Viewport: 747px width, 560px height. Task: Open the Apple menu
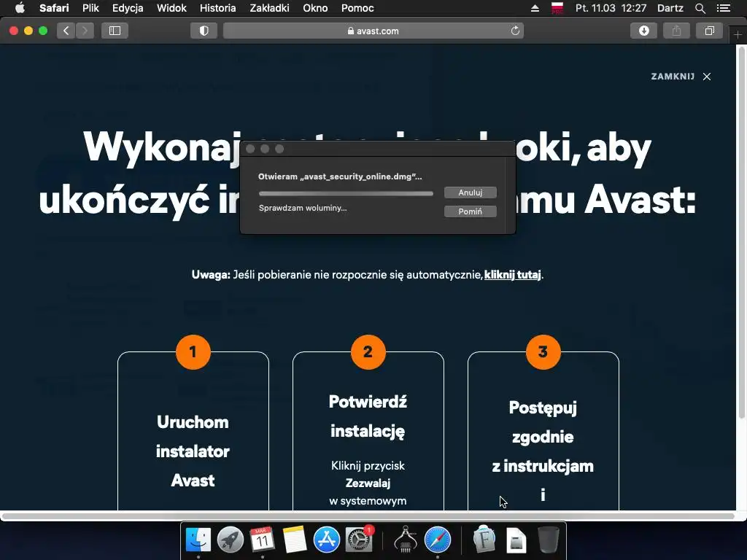coord(20,8)
